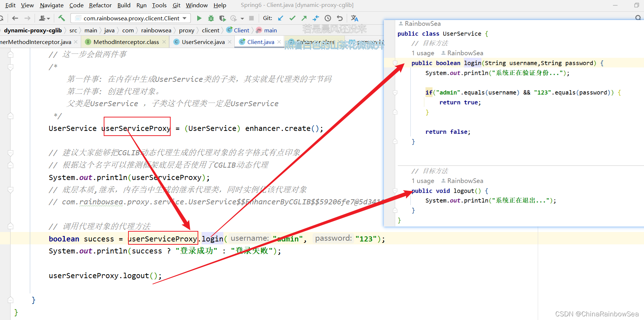Fold the comment ending at */
Screen dimensions: 644x320
click(x=11, y=116)
